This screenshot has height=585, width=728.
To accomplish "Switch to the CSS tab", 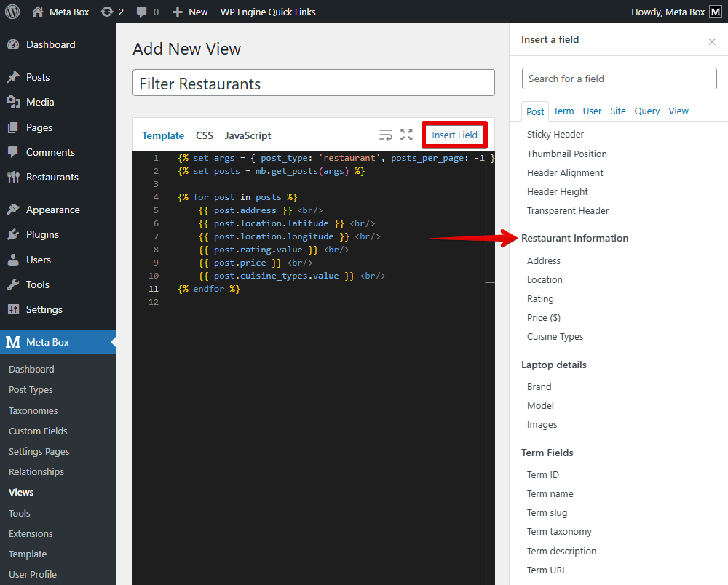I will tap(204, 135).
